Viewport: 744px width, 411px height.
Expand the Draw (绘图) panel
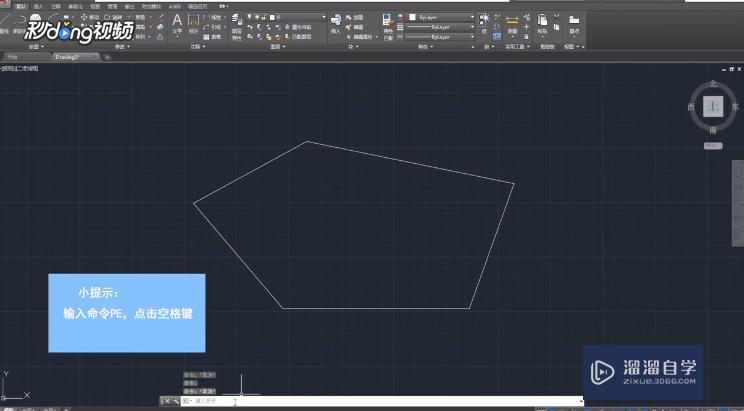click(36, 47)
